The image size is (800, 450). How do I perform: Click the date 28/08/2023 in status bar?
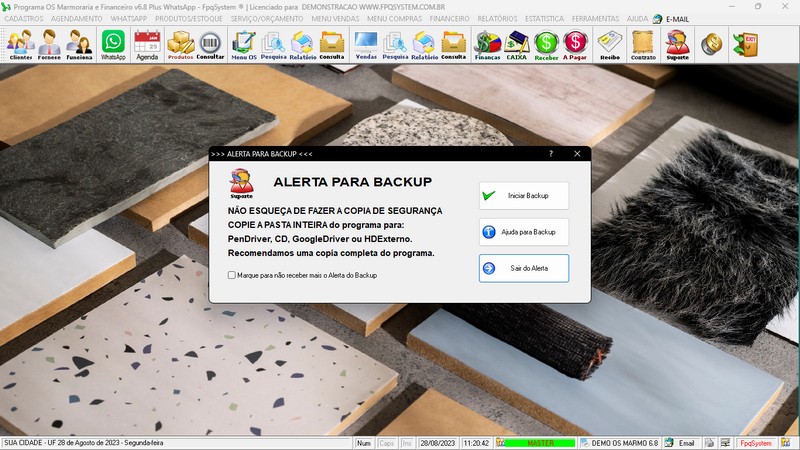(438, 443)
